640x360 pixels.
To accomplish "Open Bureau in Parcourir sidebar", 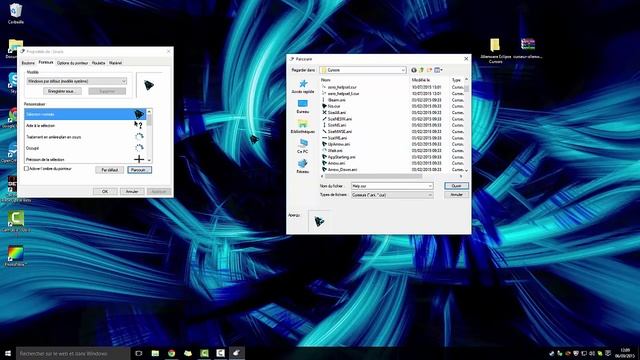I will coord(303,107).
